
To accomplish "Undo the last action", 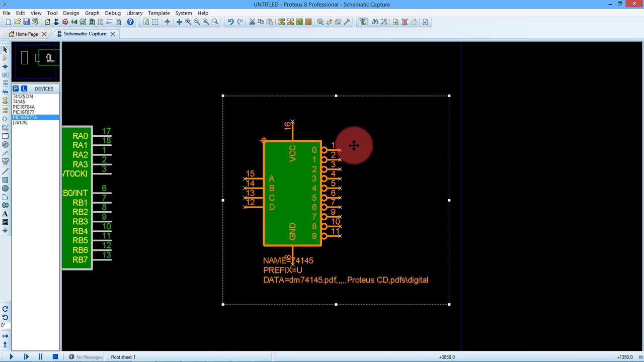I will tap(231, 22).
